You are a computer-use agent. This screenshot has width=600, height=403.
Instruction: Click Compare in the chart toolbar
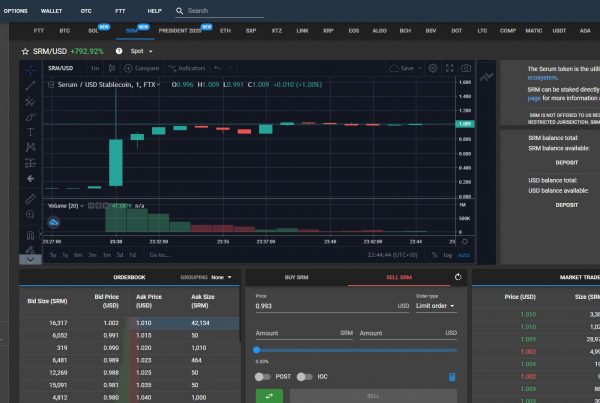pyautogui.click(x=142, y=68)
